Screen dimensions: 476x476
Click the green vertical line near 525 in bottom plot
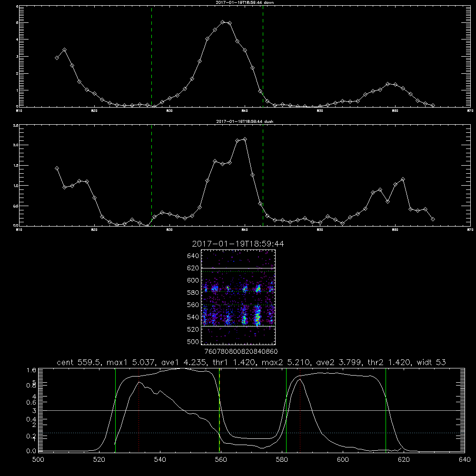pos(115,410)
